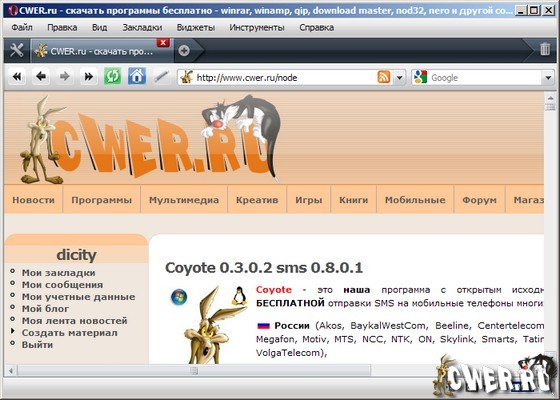560x400 pixels.
Task: Click the wand pencil icon beside home
Action: pyautogui.click(x=161, y=76)
